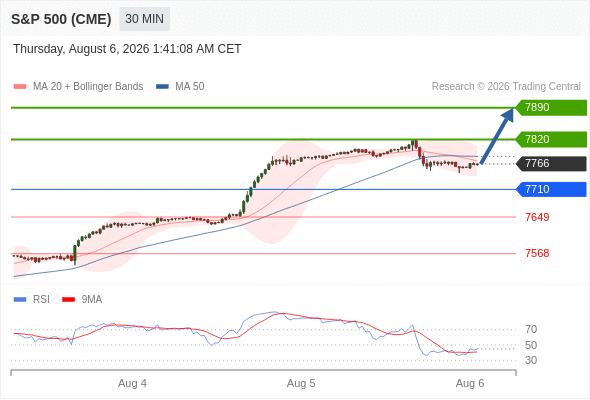Click the MA 20 + Bollinger Bands legend swatch
This screenshot has width=590, height=400.
(20, 87)
